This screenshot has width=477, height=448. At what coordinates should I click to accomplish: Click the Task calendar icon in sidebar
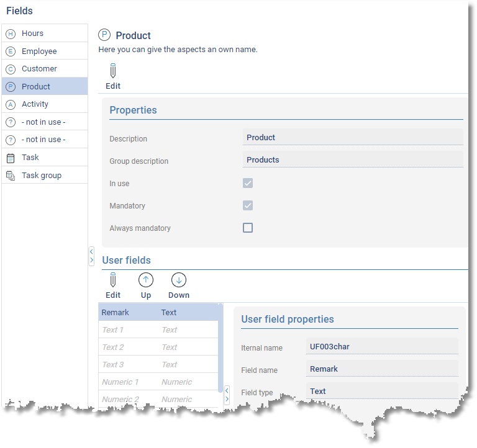pos(11,158)
